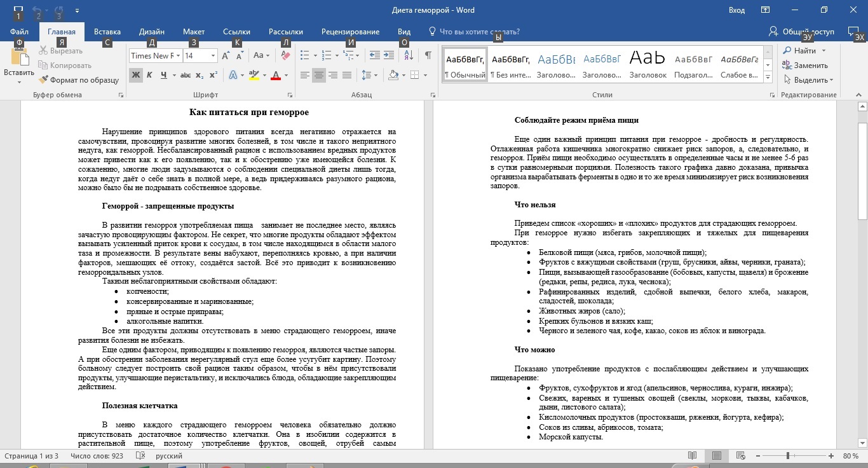Click the line spacing icon
Screen dimensions: 868x468
pyautogui.click(x=366, y=75)
